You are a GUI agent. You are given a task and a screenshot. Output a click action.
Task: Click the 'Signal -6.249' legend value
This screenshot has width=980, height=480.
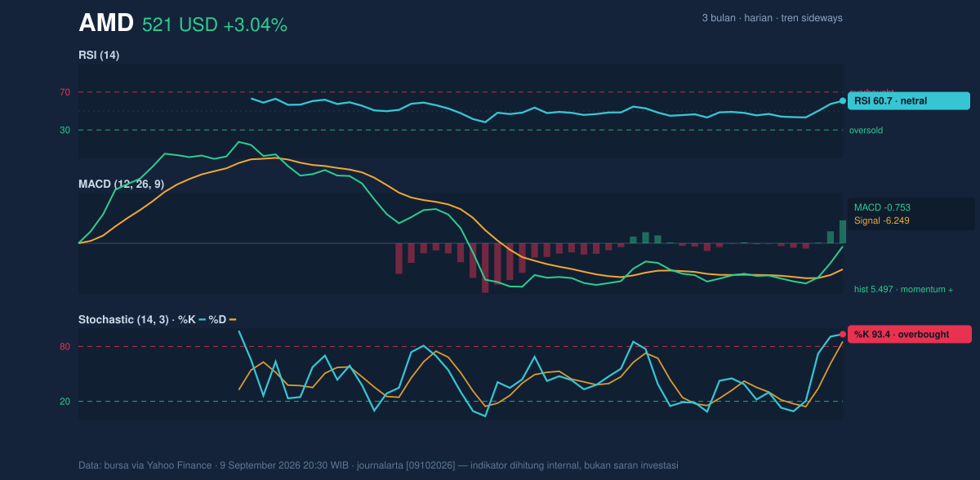coord(882,220)
